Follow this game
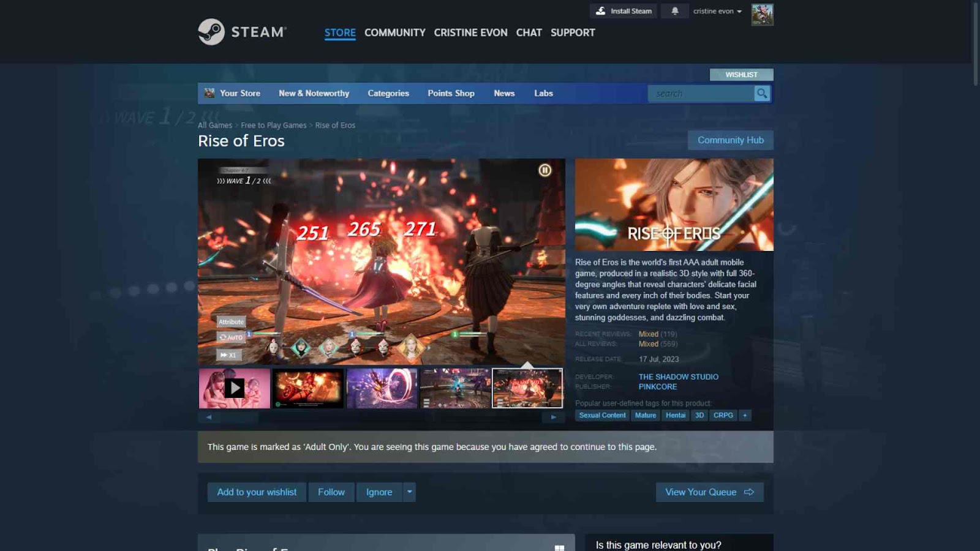The image size is (980, 551). (x=331, y=492)
